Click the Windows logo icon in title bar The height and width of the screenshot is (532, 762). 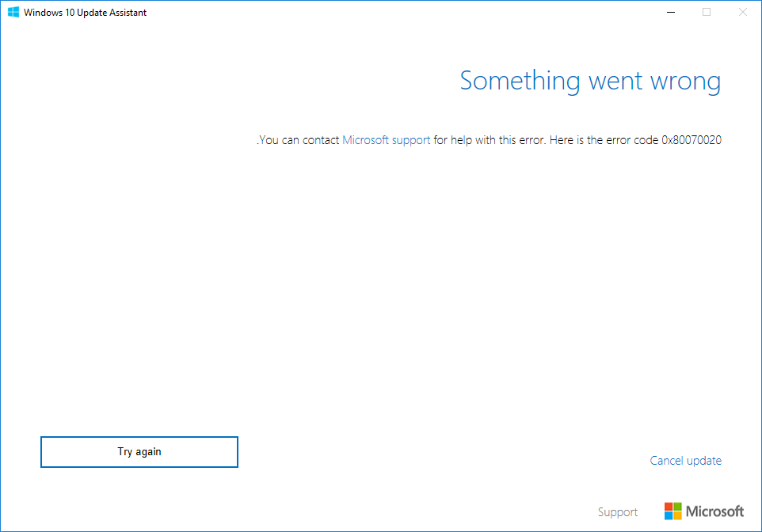13,13
